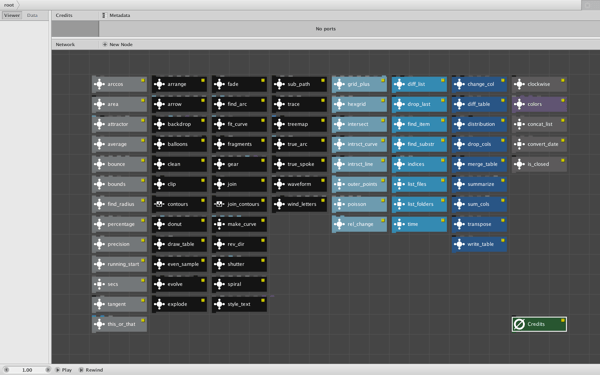Start playback with Play button
The height and width of the screenshot is (375, 600).
tap(64, 370)
